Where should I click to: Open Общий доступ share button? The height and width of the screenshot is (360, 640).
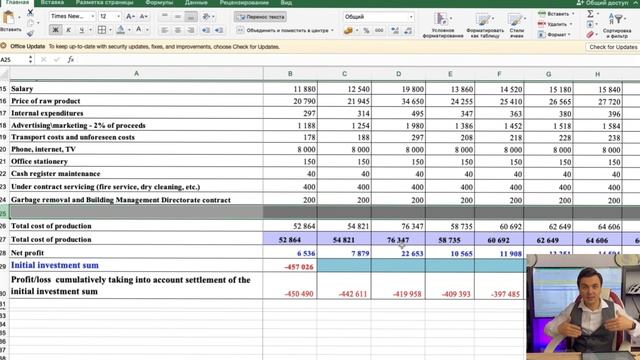[x=602, y=3]
